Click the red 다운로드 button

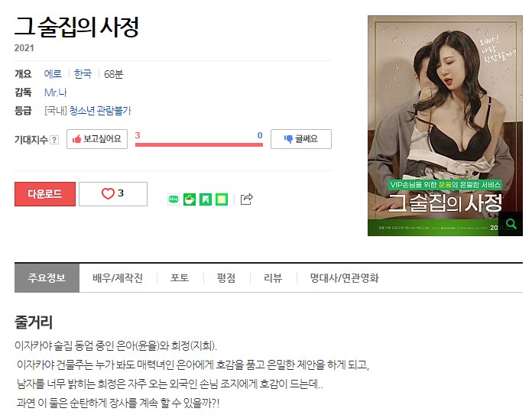[x=45, y=194]
